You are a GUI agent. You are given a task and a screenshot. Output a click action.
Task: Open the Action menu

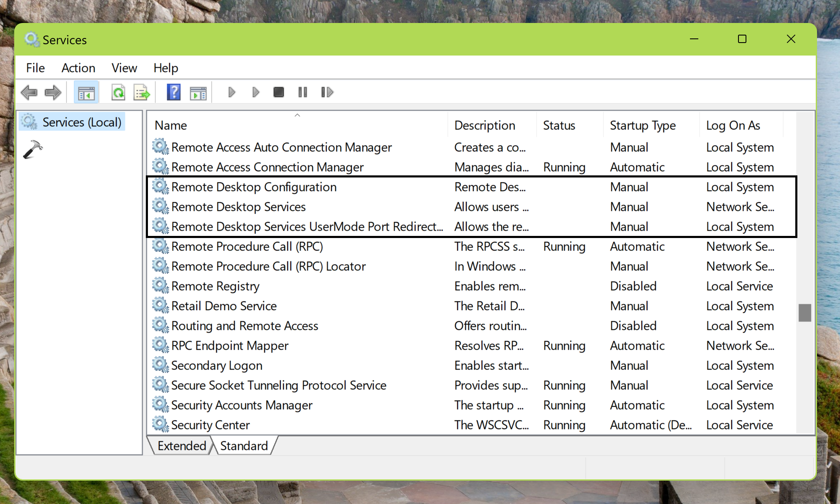pos(78,68)
